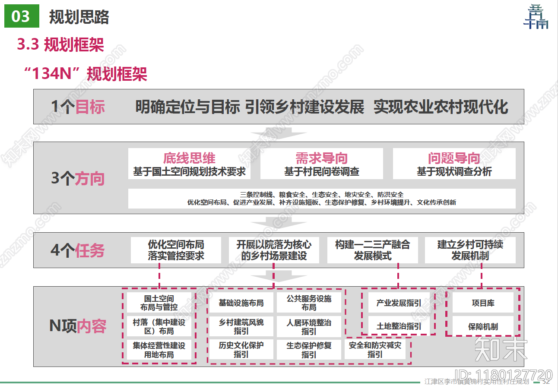
Task: Click the 集体经营性建设用地布局 box
Action: pyautogui.click(x=159, y=350)
